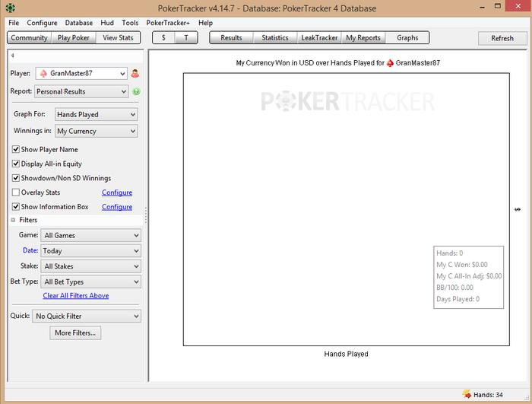
Task: Open the Winnings in dropdown
Action: click(97, 131)
